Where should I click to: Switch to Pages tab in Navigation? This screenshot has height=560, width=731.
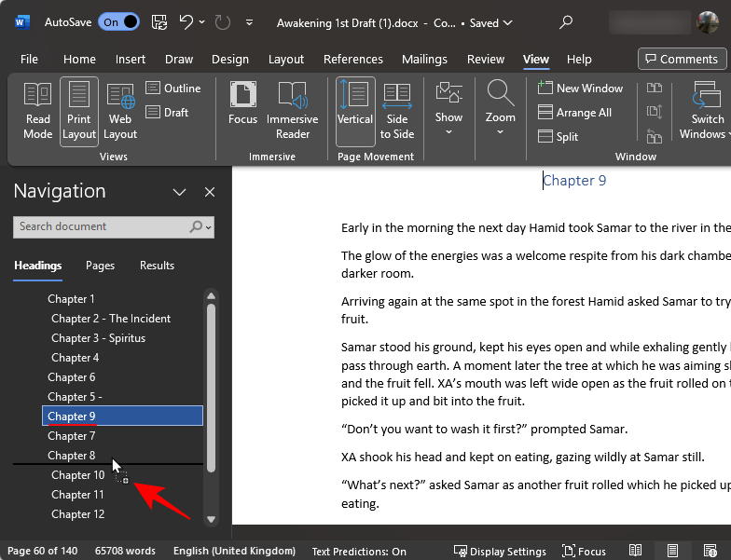point(100,266)
